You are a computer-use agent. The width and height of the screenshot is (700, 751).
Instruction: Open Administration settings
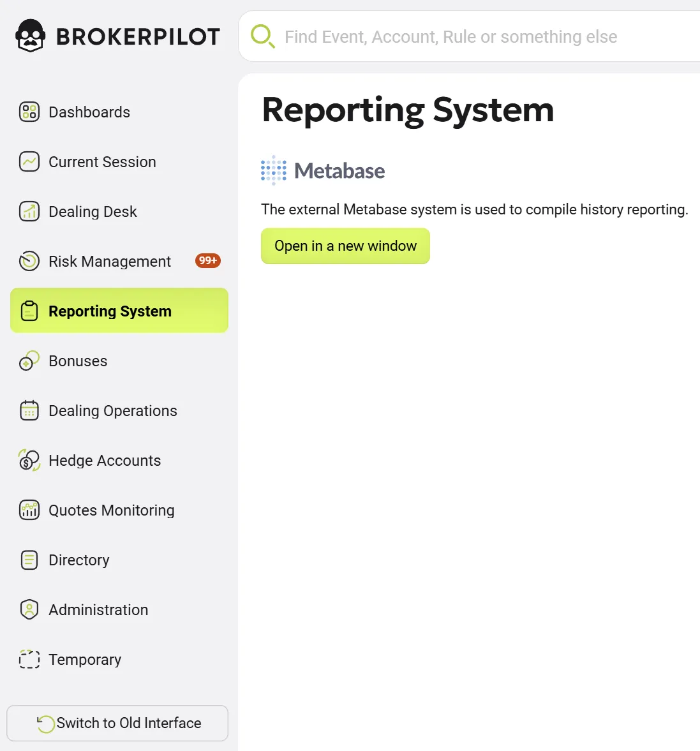pos(119,610)
